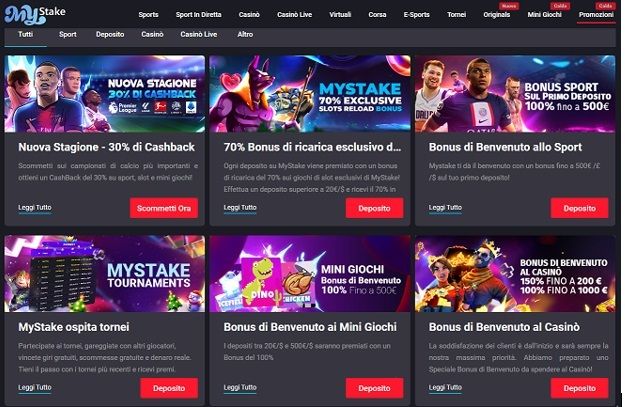Click the Scommetti Ora button
Viewport: 625px width, 407px height.
[164, 208]
